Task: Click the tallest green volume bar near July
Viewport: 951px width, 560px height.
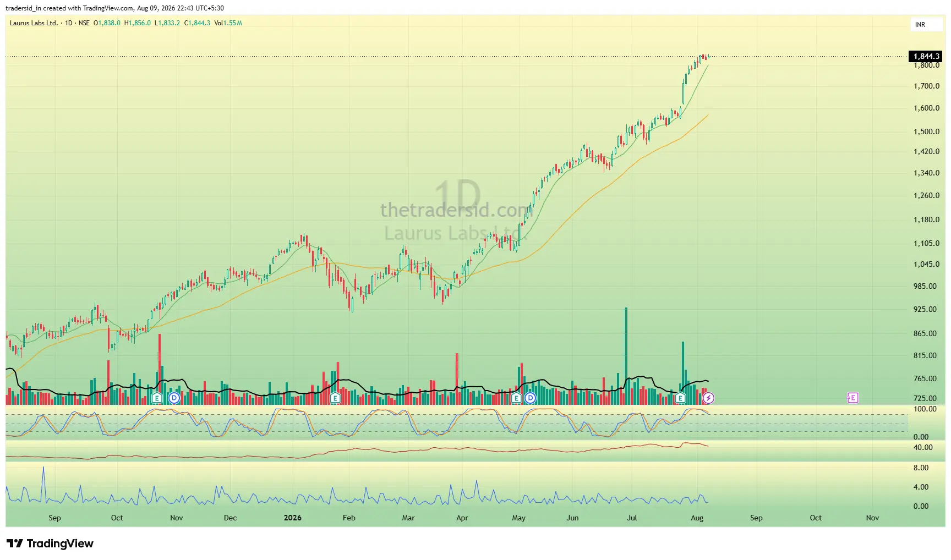Action: [x=626, y=356]
